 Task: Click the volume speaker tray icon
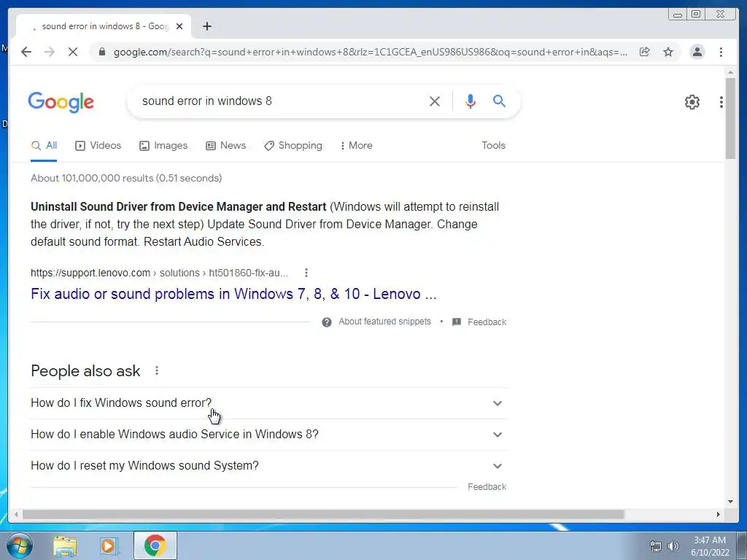click(x=673, y=546)
